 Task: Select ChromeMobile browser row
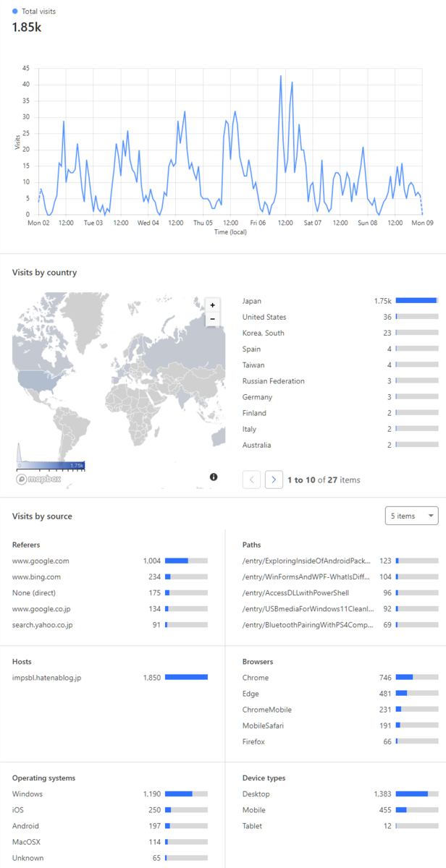(340, 710)
